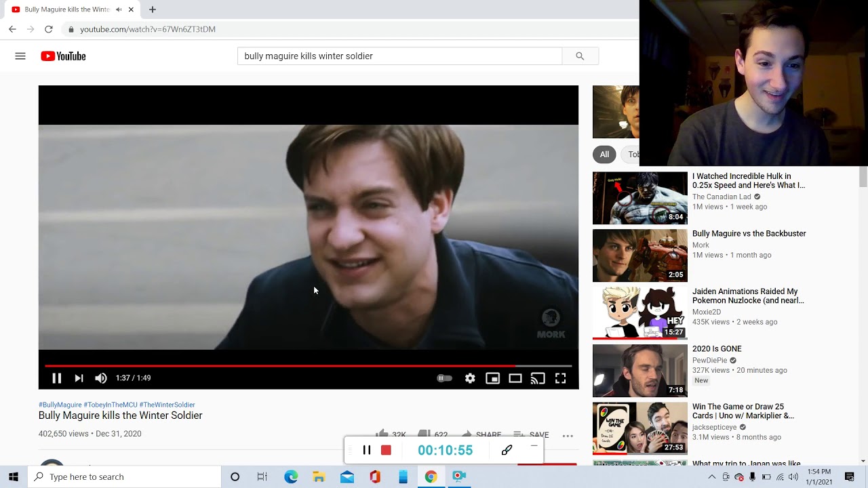Open the volume control in tray
Viewport: 868px width, 488px height.
793,477
